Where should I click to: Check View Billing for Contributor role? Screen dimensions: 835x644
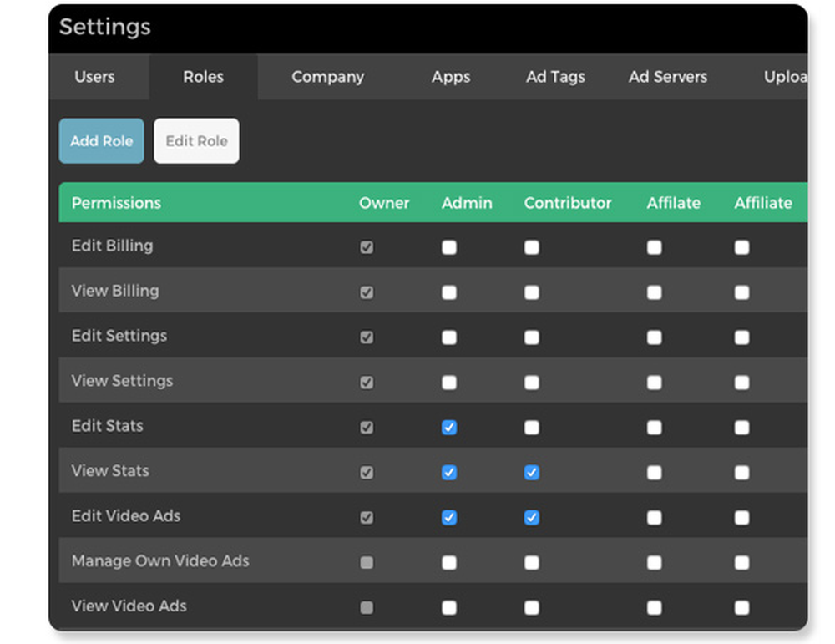[x=532, y=292]
